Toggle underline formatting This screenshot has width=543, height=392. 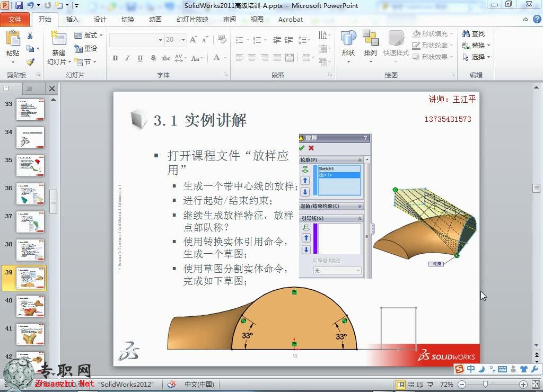point(140,58)
